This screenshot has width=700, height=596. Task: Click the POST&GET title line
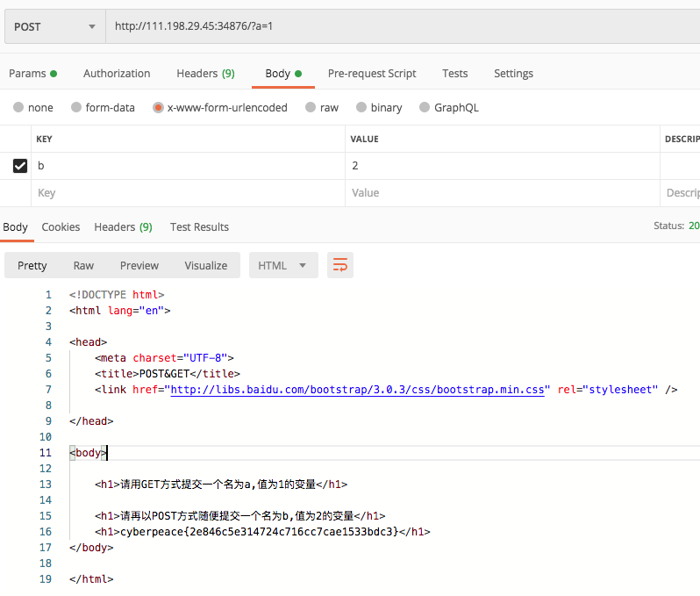click(168, 374)
